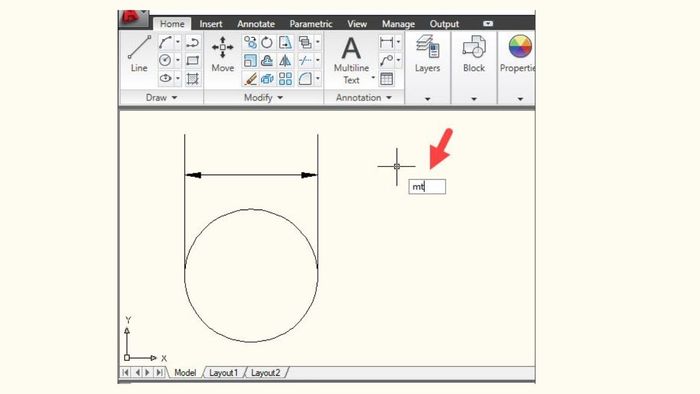
Task: Go to previous layout tab arrow
Action: click(x=137, y=372)
